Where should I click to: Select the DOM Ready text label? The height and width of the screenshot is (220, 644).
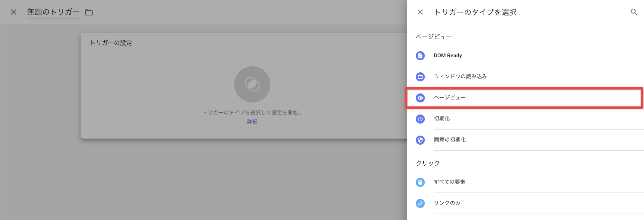point(447,55)
